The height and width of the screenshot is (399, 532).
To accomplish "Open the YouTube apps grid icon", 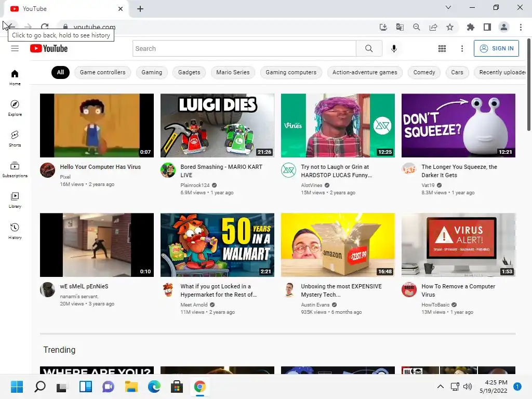I will coord(442,48).
